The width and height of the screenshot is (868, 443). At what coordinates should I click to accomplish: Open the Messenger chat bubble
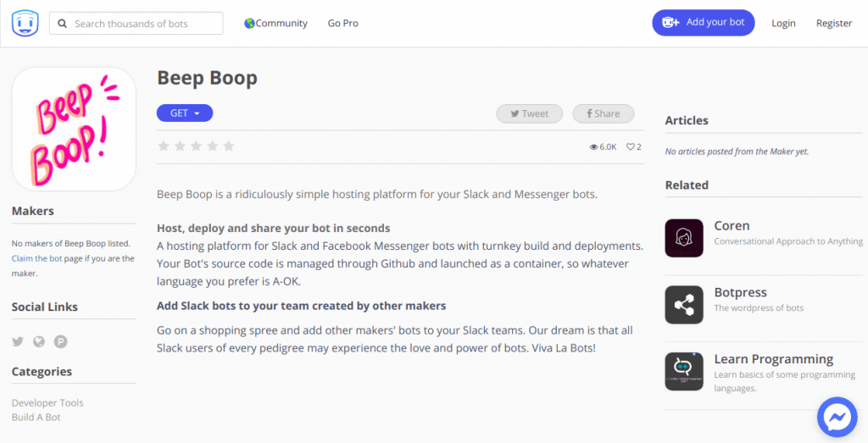click(x=837, y=417)
